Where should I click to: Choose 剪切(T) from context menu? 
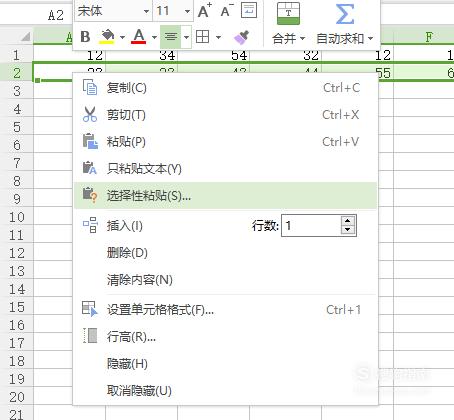pos(225,115)
